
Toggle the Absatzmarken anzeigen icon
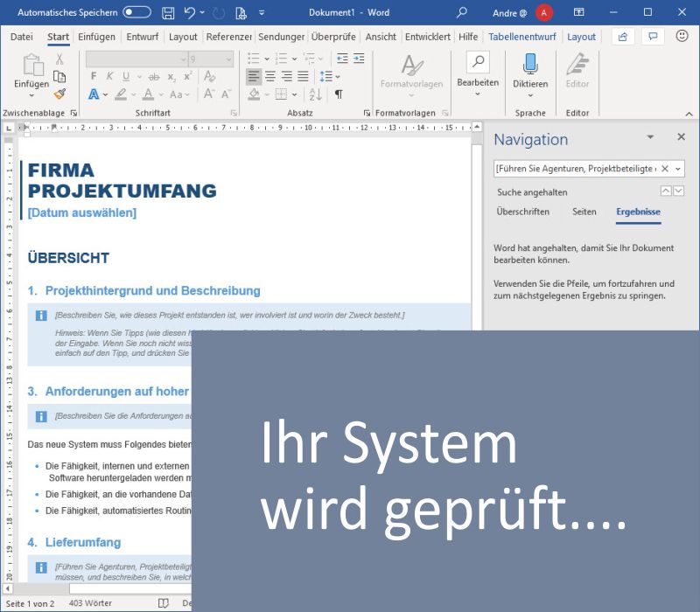pos(339,94)
